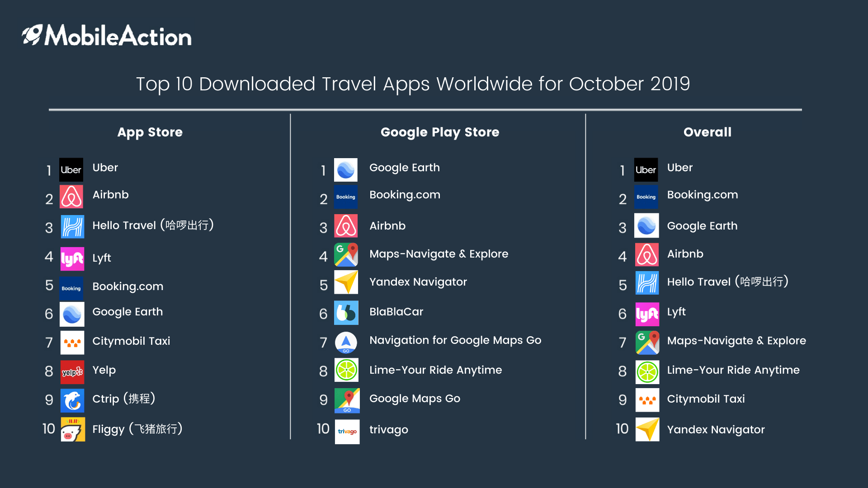
Task: Click the Yandex Navigator icon in Overall list
Action: [x=647, y=429]
